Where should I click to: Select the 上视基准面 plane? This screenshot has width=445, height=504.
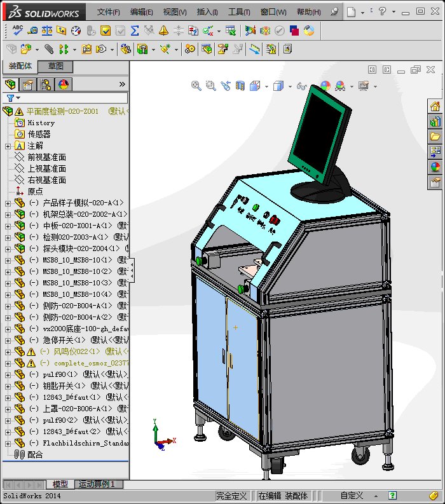coord(46,169)
